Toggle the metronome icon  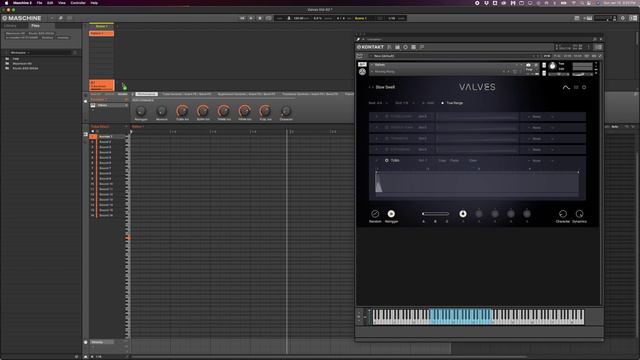pyautogui.click(x=289, y=18)
